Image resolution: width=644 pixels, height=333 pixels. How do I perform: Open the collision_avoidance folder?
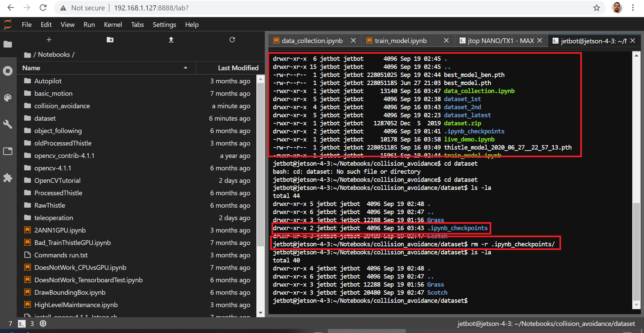(x=62, y=106)
